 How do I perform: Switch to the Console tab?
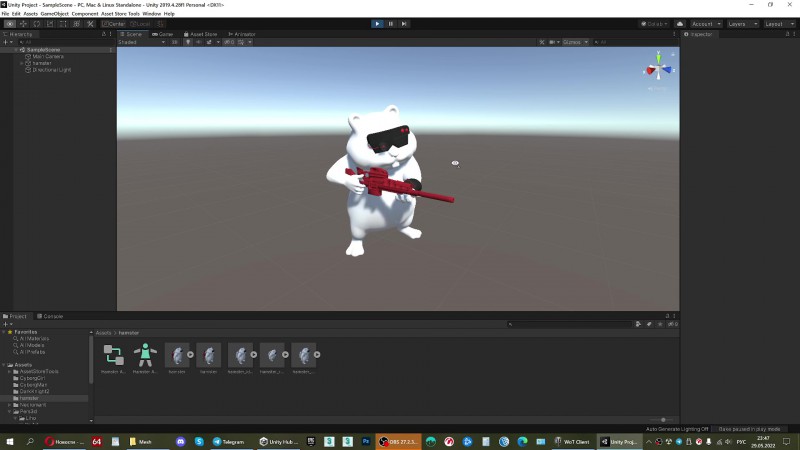pos(50,316)
